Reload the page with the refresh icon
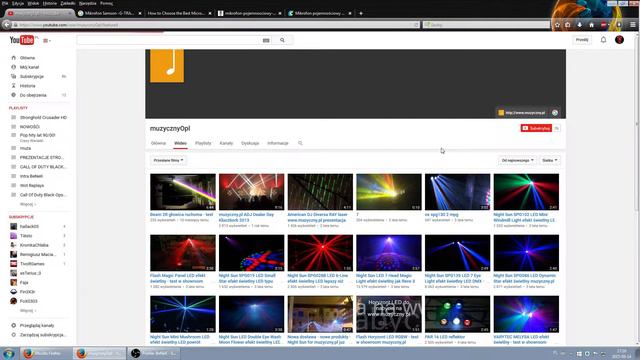 [416, 25]
